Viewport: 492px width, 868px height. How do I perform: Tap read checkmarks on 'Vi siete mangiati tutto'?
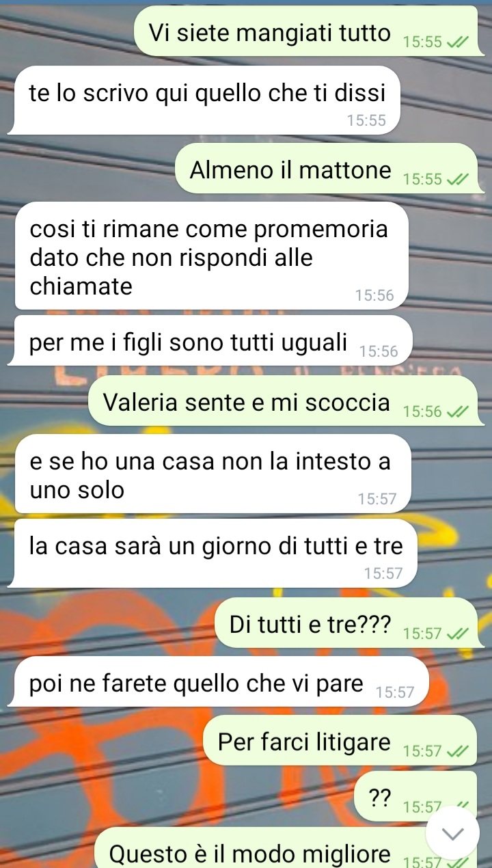pos(456,42)
